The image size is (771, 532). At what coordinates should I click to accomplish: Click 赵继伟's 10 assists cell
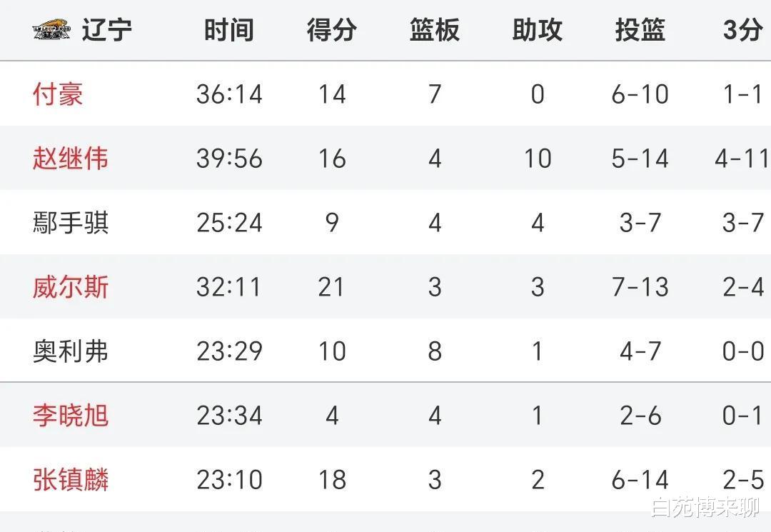coord(538,159)
